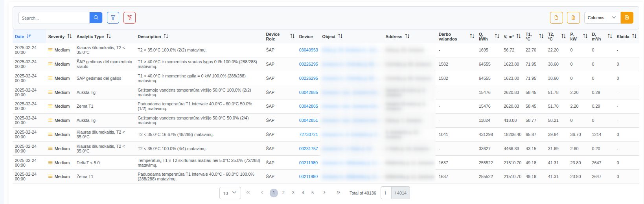Toggle Date column sort order

click(29, 36)
